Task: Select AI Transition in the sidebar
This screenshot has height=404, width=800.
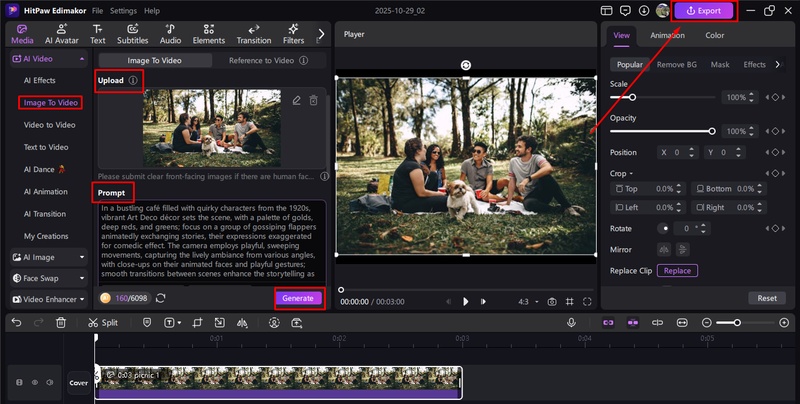Action: 45,214
